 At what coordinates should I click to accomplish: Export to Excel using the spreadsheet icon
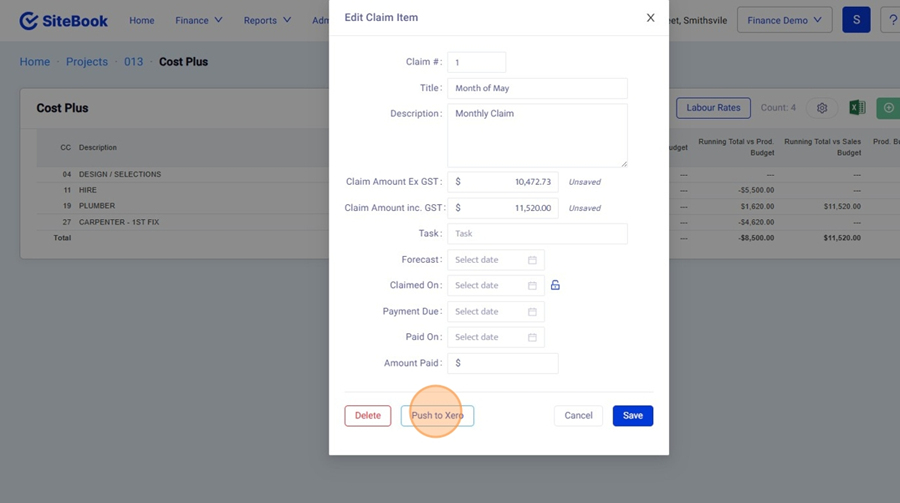point(857,108)
